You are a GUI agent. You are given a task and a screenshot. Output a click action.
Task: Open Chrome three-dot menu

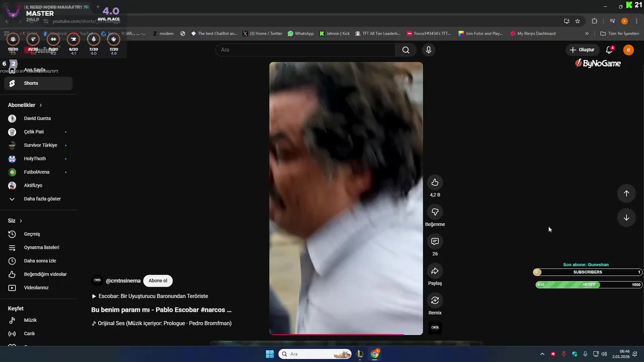pyautogui.click(x=636, y=21)
